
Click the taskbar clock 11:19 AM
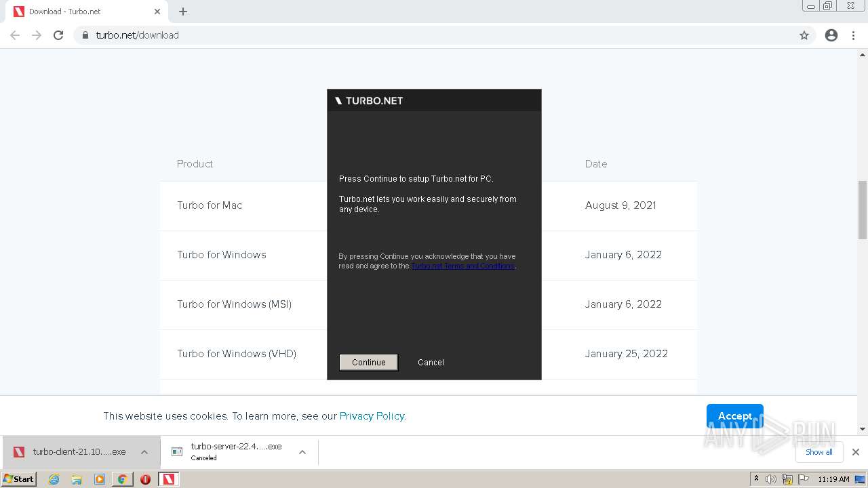pos(833,479)
